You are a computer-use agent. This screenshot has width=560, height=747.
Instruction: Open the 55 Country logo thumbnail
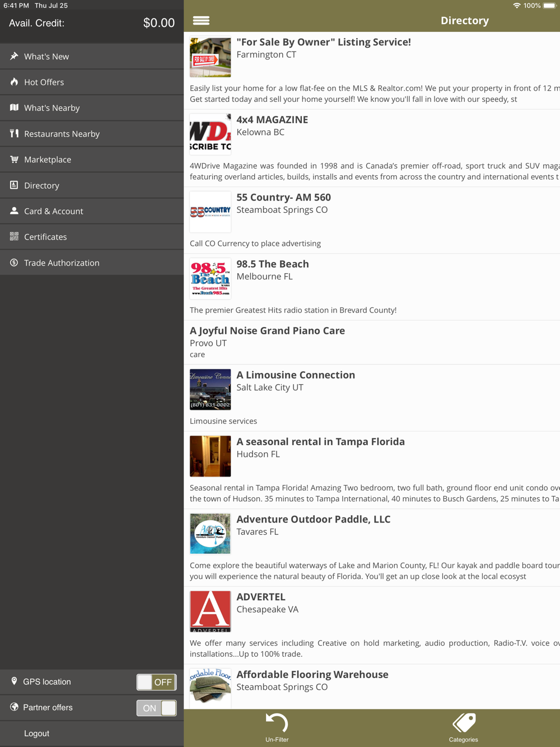point(210,212)
